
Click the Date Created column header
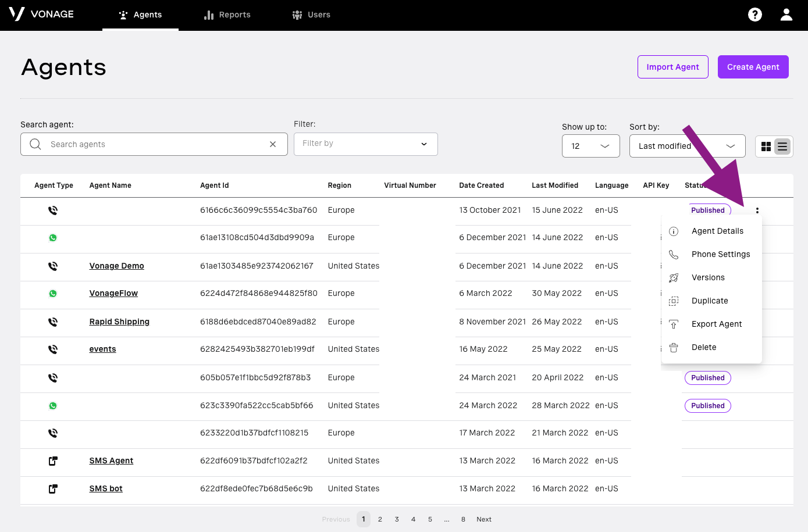pos(482,185)
